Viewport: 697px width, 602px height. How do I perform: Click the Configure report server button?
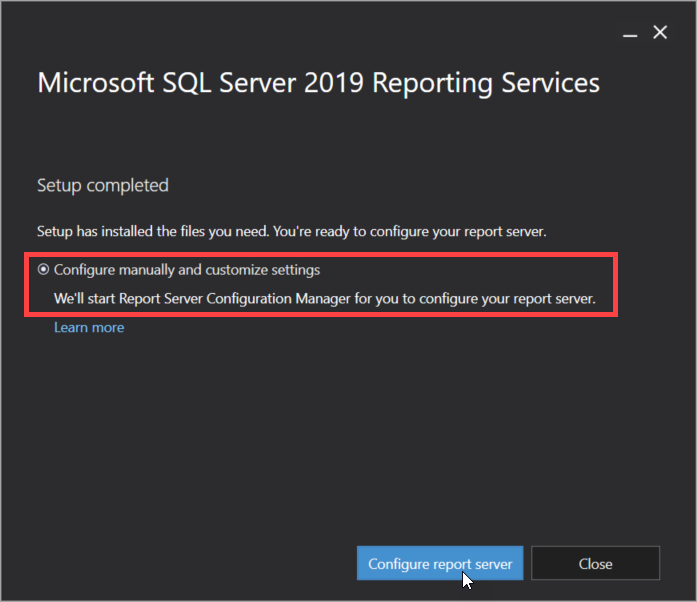point(440,563)
